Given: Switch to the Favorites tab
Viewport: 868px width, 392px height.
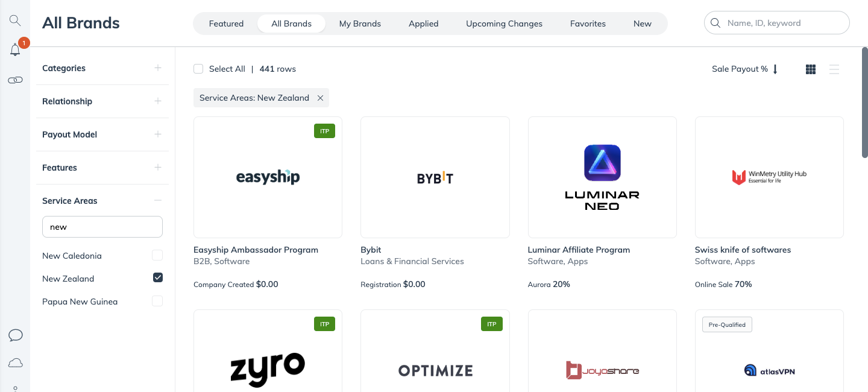Looking at the screenshot, I should tap(588, 24).
